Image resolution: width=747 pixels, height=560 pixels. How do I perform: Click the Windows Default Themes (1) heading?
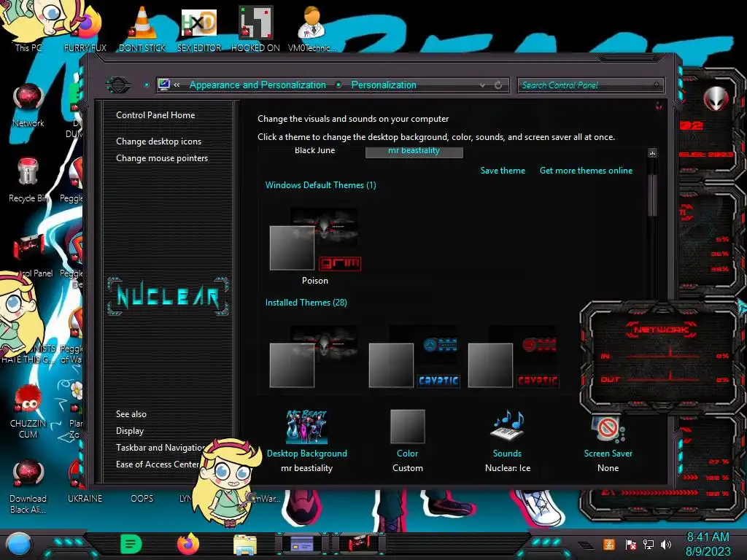coord(321,185)
